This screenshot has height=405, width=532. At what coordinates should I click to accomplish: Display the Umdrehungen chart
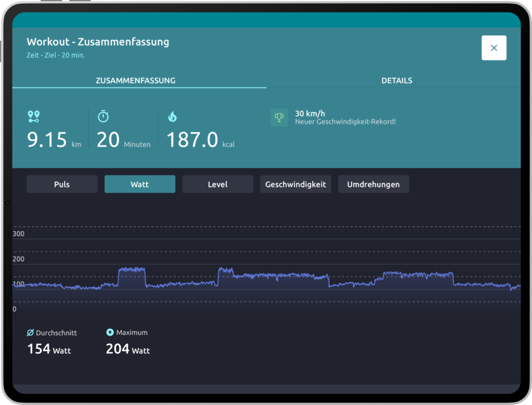click(x=373, y=184)
